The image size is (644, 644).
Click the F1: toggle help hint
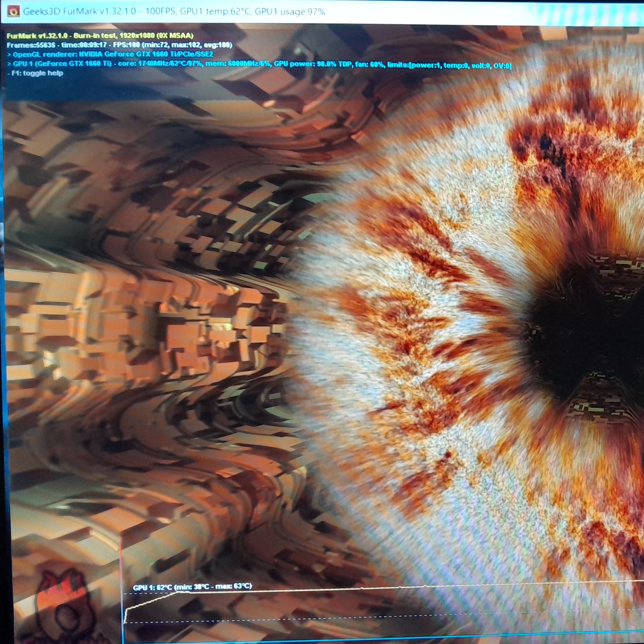tap(35, 73)
